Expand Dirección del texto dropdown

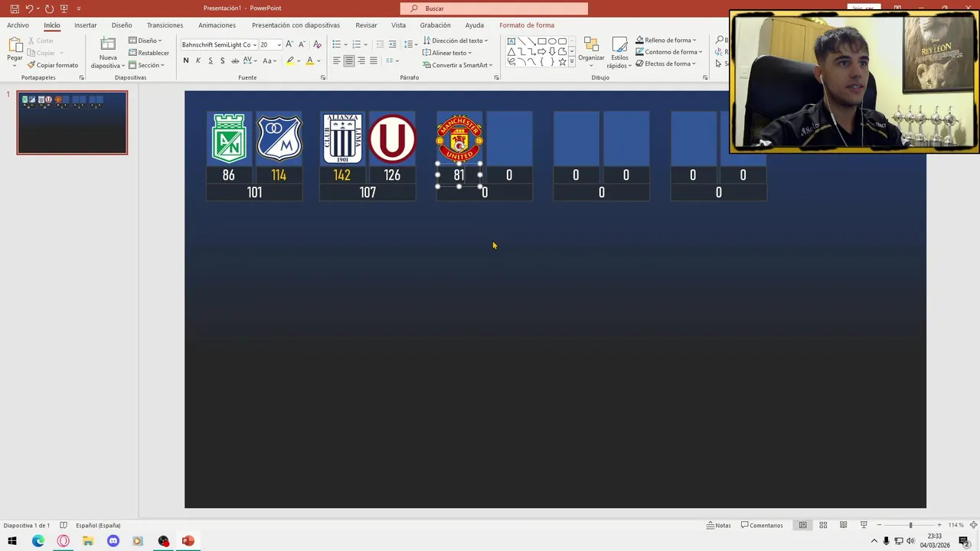456,41
